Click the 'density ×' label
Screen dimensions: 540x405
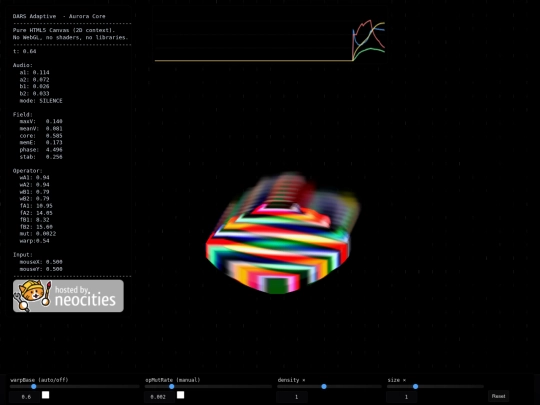(x=291, y=380)
